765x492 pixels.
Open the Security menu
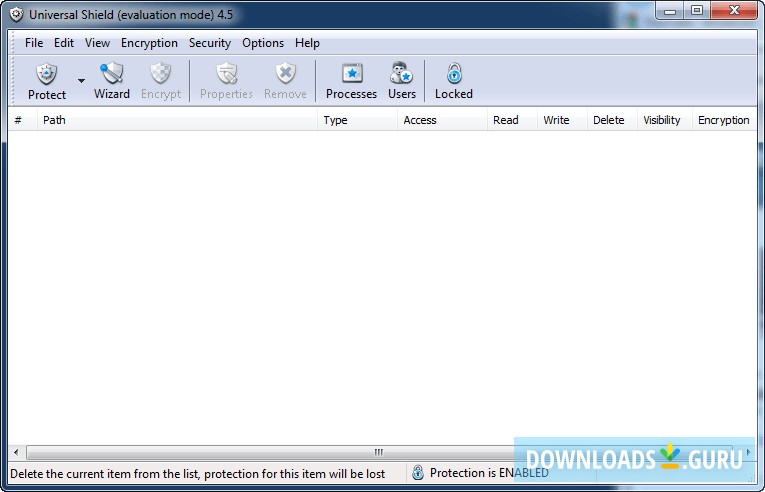pyautogui.click(x=210, y=43)
